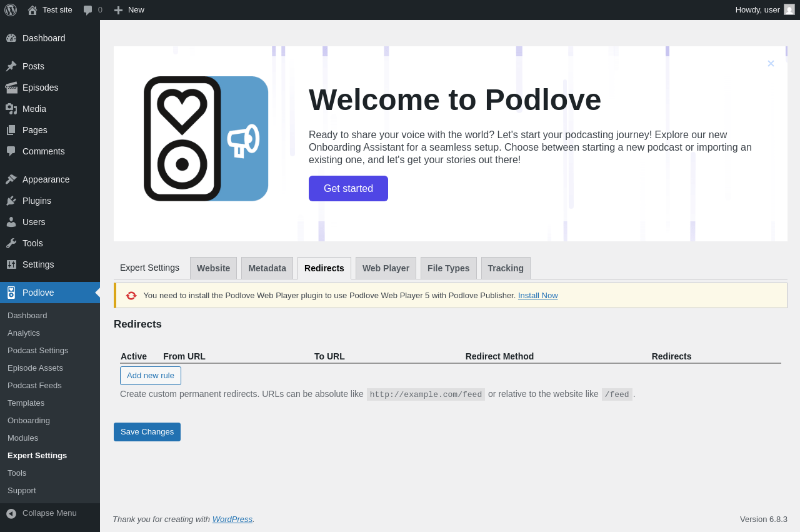The image size is (800, 532).
Task: Open Podcast Settings in Podlove submenu
Action: click(x=50, y=350)
